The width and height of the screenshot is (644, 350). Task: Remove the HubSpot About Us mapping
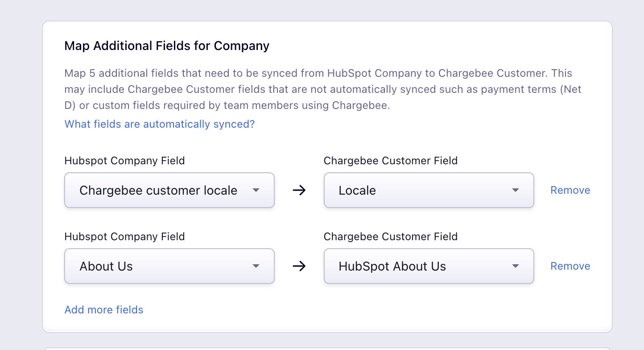pyautogui.click(x=570, y=266)
